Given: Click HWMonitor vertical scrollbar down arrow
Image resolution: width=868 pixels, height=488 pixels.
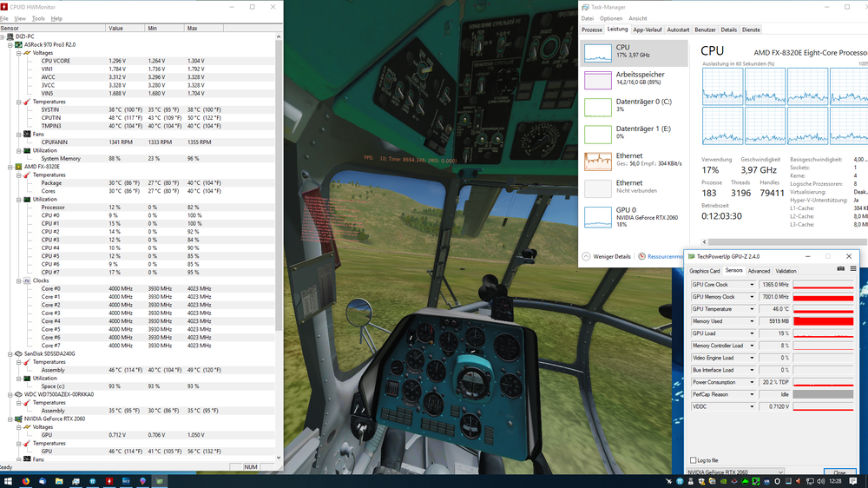Looking at the screenshot, I should (279, 458).
